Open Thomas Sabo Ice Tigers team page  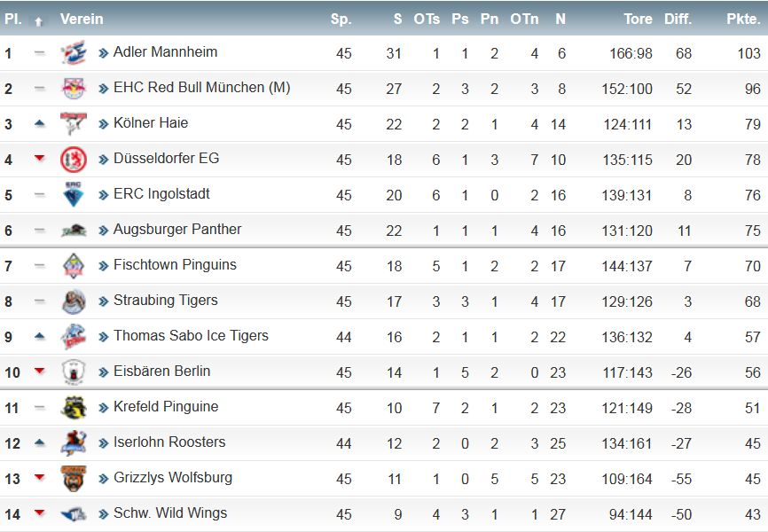point(191,335)
